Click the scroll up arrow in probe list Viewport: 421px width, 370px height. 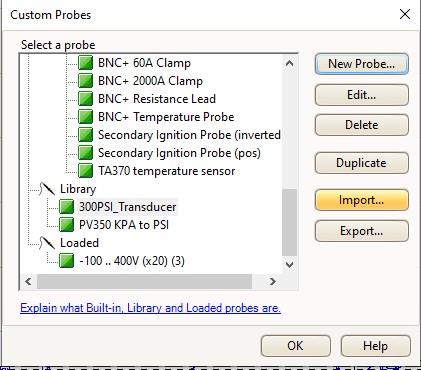click(289, 63)
